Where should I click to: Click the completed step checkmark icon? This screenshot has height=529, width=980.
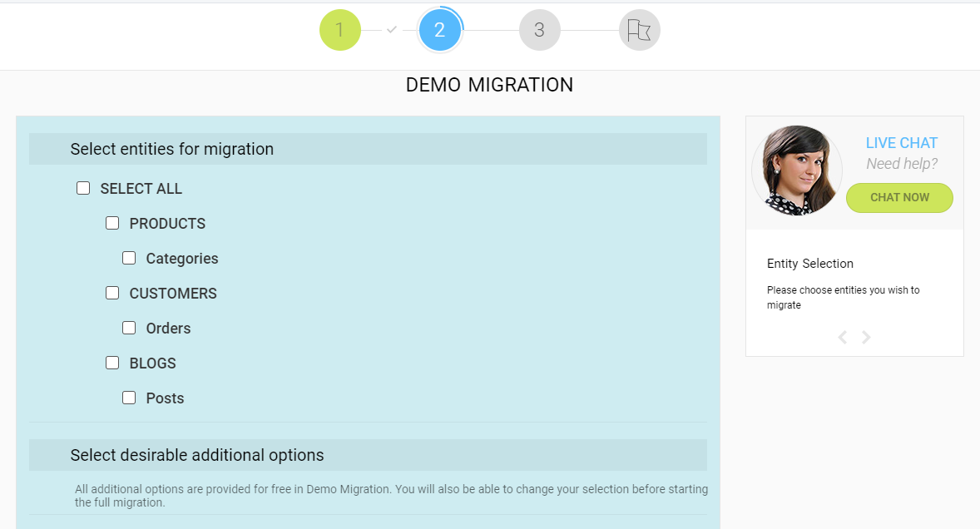[392, 29]
